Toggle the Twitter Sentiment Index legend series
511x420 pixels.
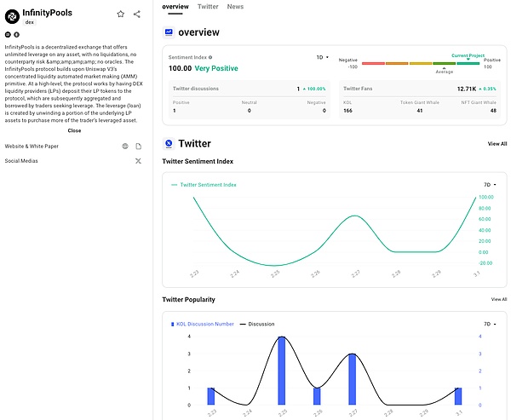204,184
